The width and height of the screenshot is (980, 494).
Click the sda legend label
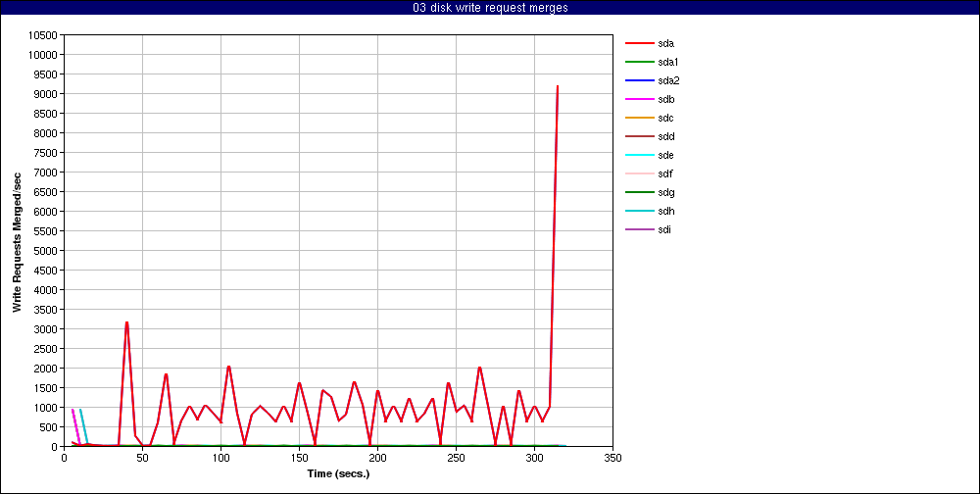pos(665,44)
